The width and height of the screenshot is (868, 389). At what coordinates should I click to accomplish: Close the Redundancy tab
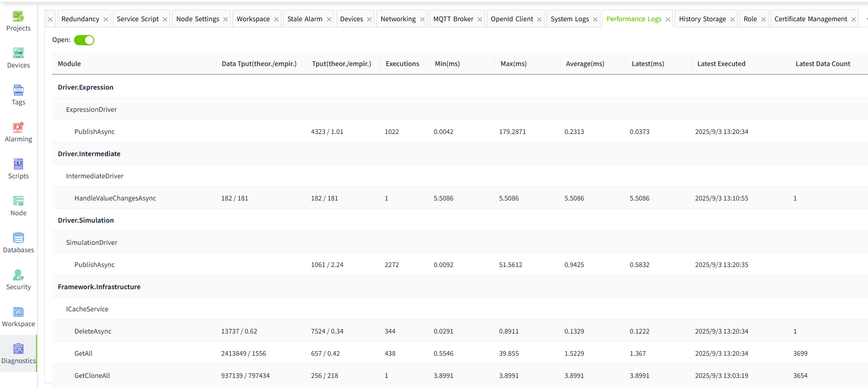[106, 19]
